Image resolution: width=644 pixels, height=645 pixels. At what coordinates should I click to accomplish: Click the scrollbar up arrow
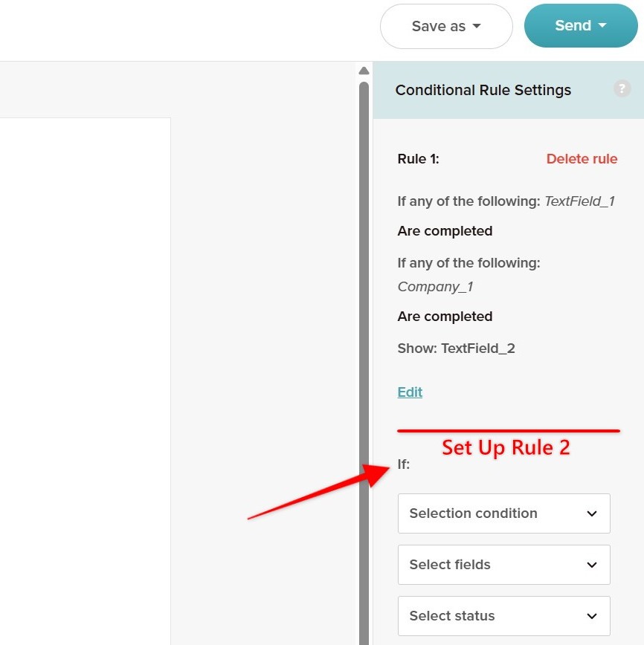point(364,71)
